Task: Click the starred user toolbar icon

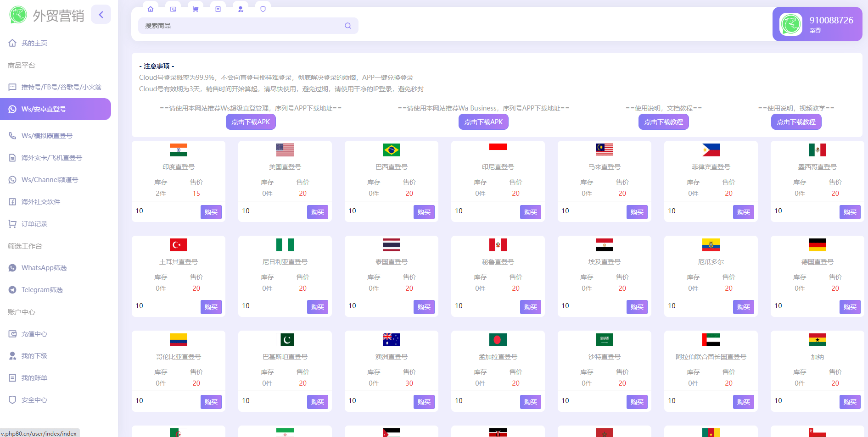Action: [x=241, y=9]
